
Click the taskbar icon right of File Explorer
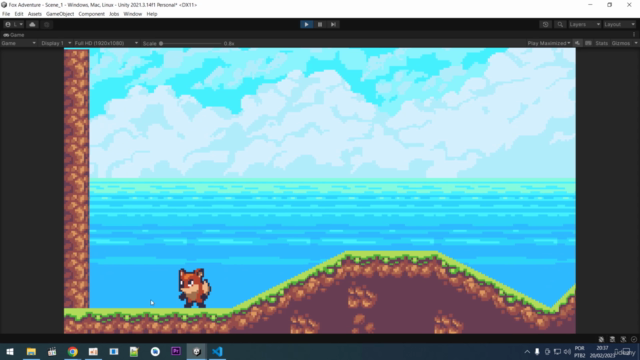pos(52,351)
